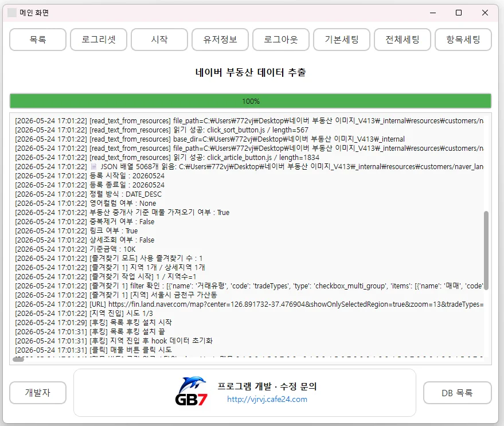Click the '네이버 부동산 데이터 추출' heading

tap(251, 72)
